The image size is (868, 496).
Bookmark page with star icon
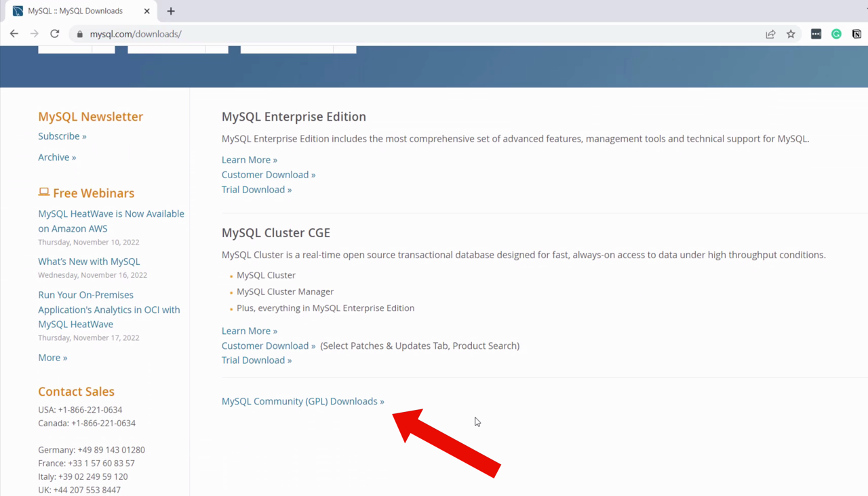[x=791, y=34]
